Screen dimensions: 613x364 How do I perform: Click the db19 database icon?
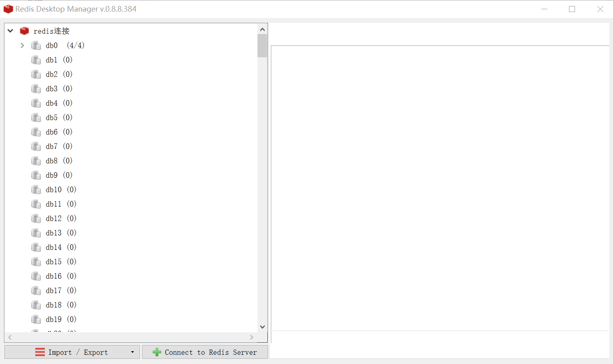36,320
